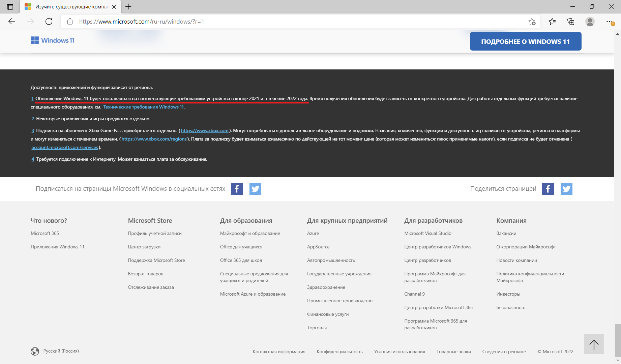
Task: Click the Windows 11 logo
Action: click(x=53, y=40)
